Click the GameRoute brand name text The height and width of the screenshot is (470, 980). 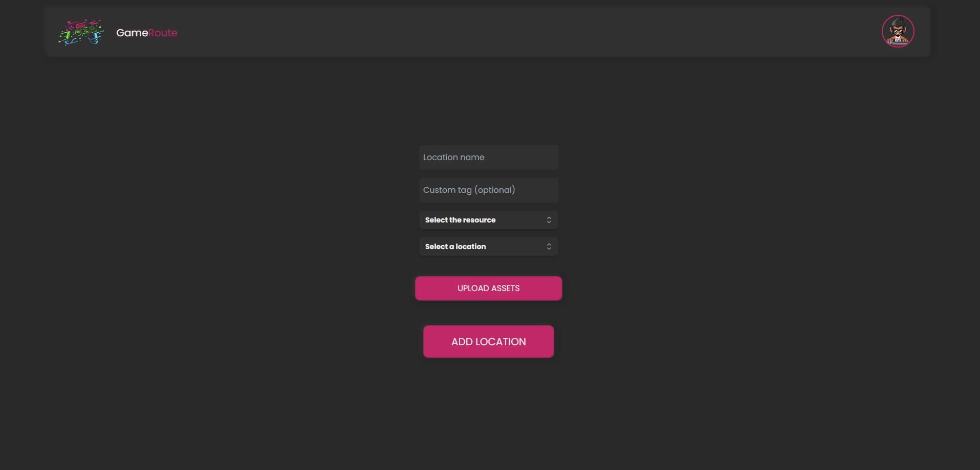click(146, 33)
